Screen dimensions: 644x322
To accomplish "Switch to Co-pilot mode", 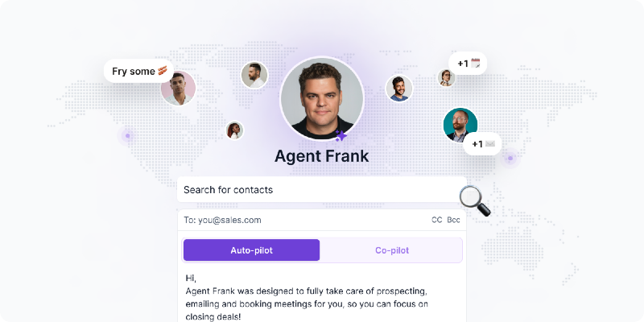I will (392, 250).
